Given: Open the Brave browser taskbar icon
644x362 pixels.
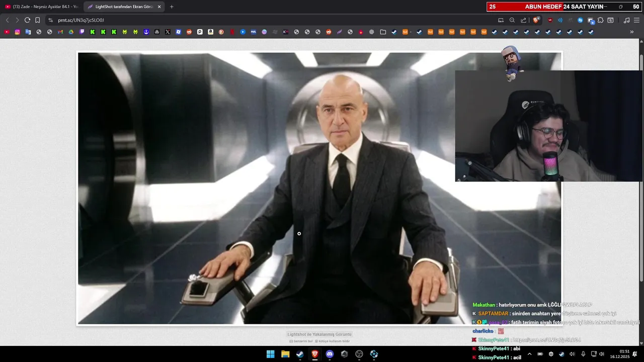Looking at the screenshot, I should 315,354.
